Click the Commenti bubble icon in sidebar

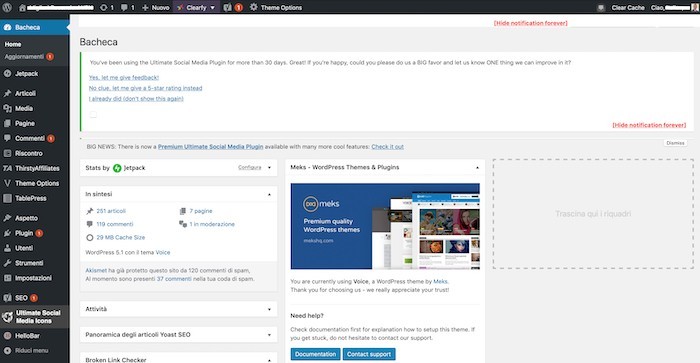[x=8, y=138]
